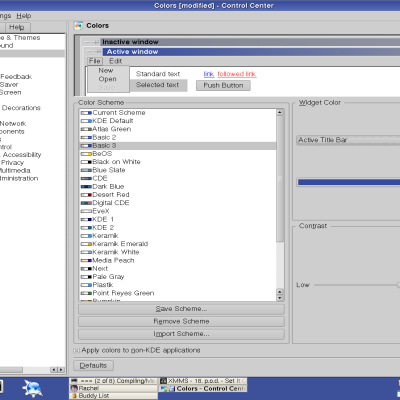Image resolution: width=400 pixels, height=400 pixels.
Task: Click the sidebar horizontal scroll right arrow
Action: [x=61, y=370]
